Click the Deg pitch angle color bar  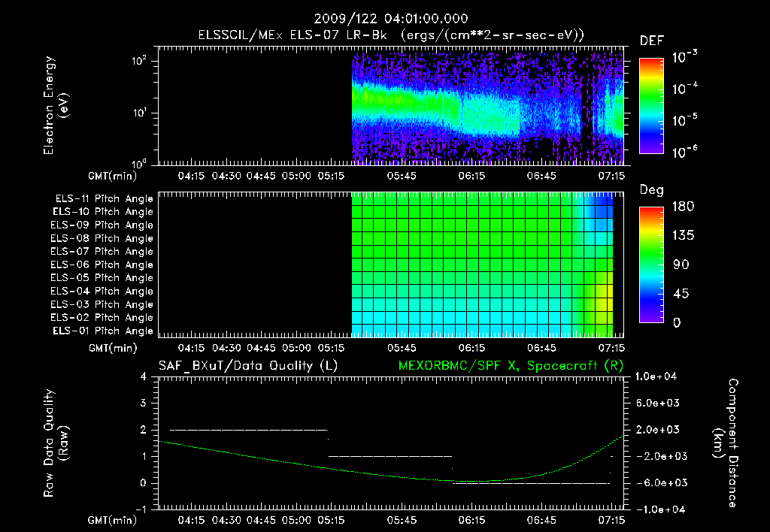click(651, 264)
